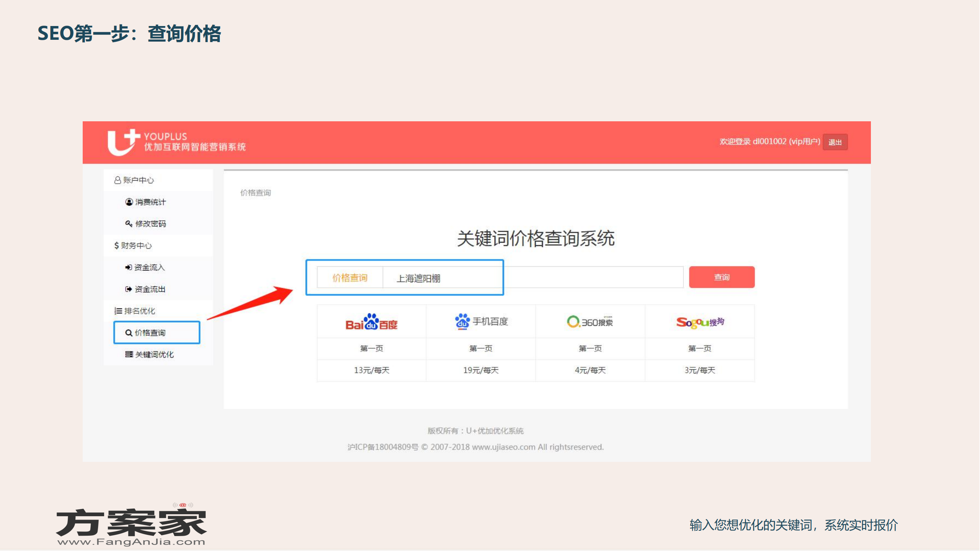Viewport: 980px width, 551px height.
Task: Click the 价格查询 breadcrumb heading
Action: (x=255, y=193)
